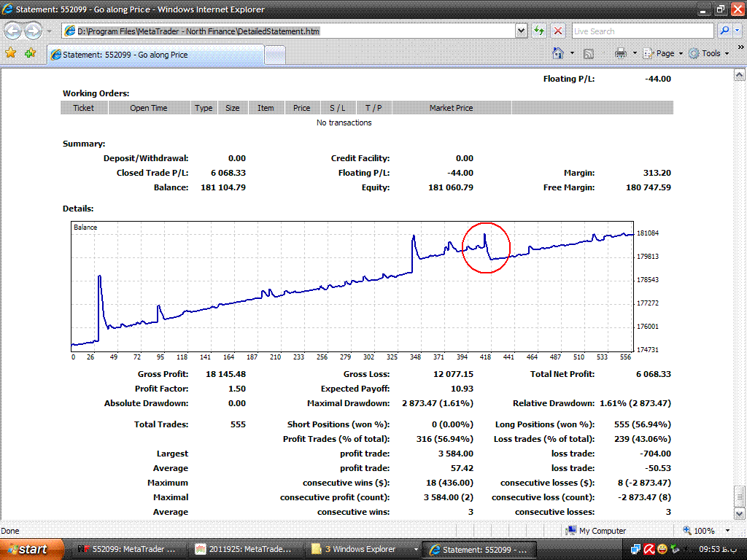Click the Ticket column header
Image resolution: width=747 pixels, height=560 pixels.
(x=83, y=108)
